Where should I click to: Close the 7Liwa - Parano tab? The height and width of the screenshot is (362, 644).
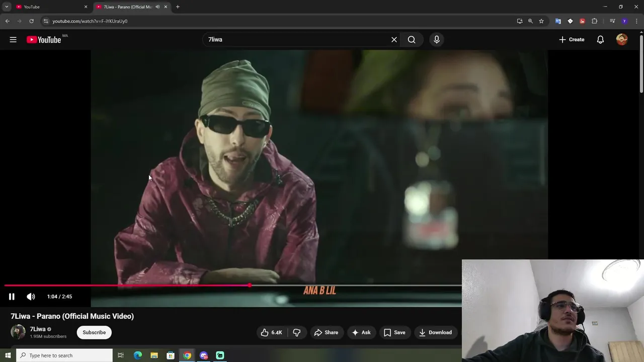click(x=166, y=7)
